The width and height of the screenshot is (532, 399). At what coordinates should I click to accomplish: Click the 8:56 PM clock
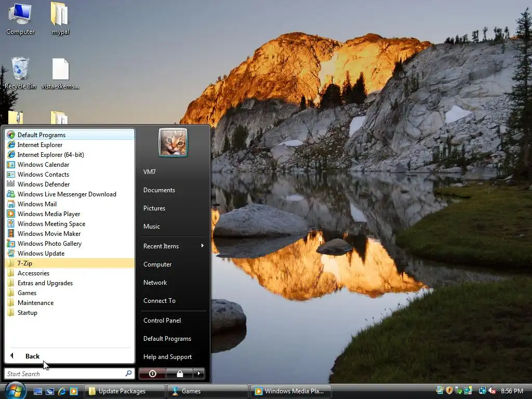pos(512,391)
